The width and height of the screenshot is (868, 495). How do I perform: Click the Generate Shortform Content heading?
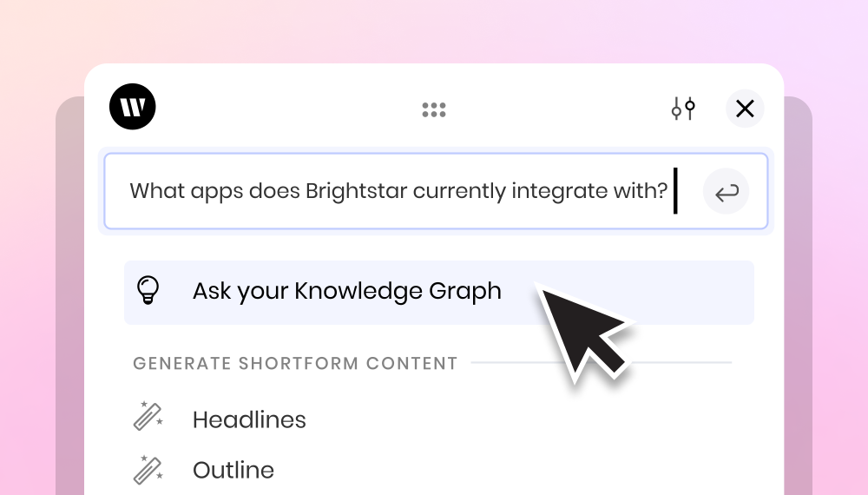(x=295, y=363)
